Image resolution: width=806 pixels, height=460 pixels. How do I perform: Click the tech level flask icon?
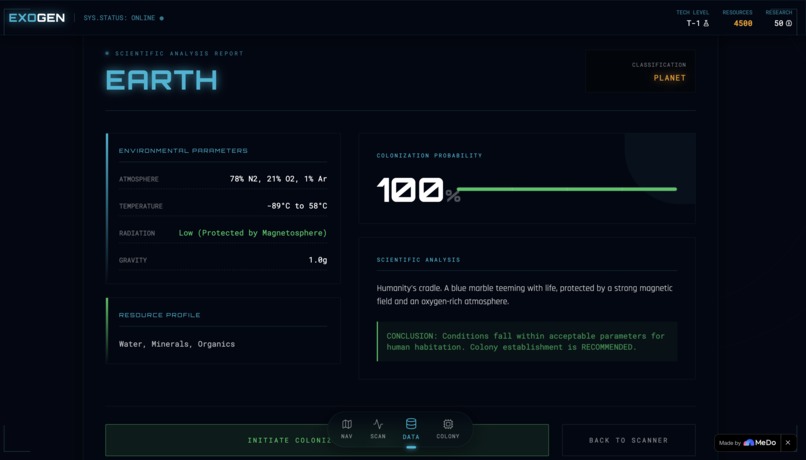click(706, 23)
